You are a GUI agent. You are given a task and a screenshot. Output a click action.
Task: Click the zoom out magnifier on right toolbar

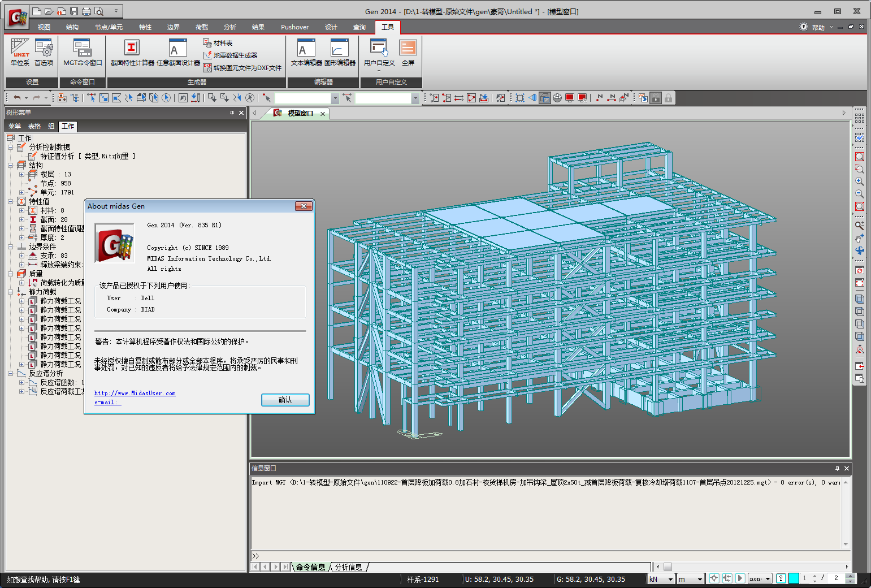tap(860, 194)
